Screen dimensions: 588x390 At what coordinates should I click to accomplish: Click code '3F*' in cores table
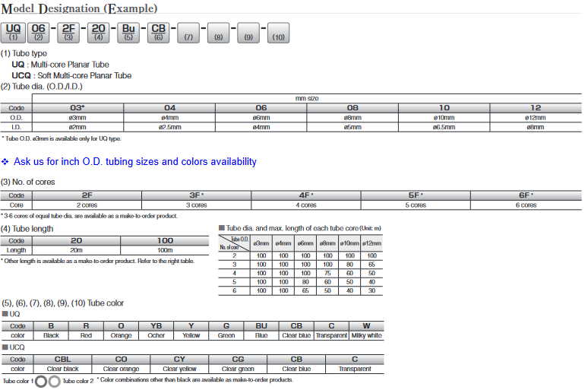[x=197, y=195]
